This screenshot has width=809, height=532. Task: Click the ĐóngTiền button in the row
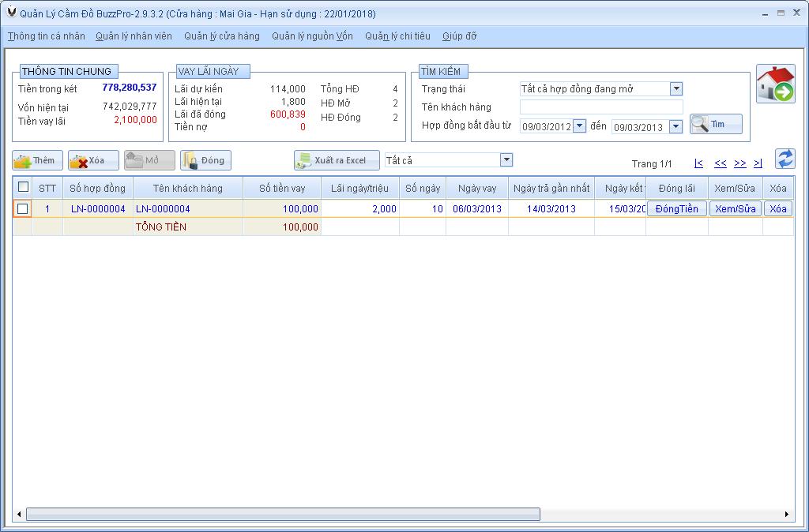point(676,209)
